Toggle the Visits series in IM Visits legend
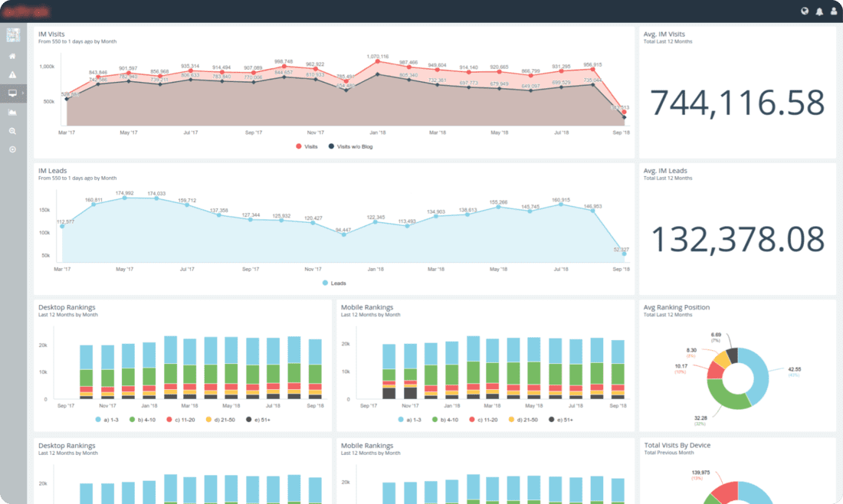 [x=307, y=147]
